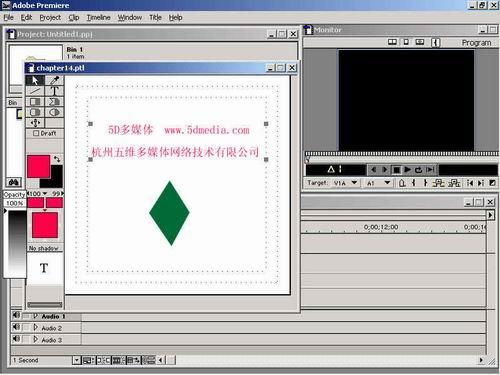
Task: Open the Target V1A video dropdown
Action: pyautogui.click(x=345, y=183)
